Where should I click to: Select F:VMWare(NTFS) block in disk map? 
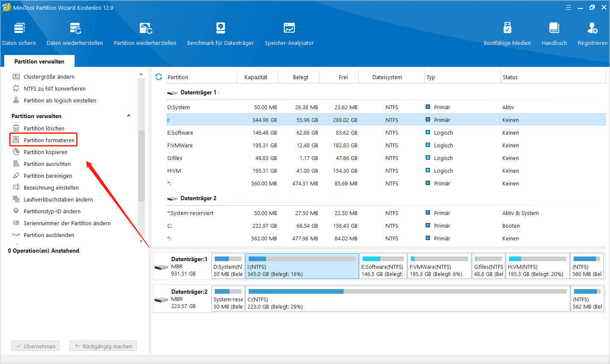point(439,266)
